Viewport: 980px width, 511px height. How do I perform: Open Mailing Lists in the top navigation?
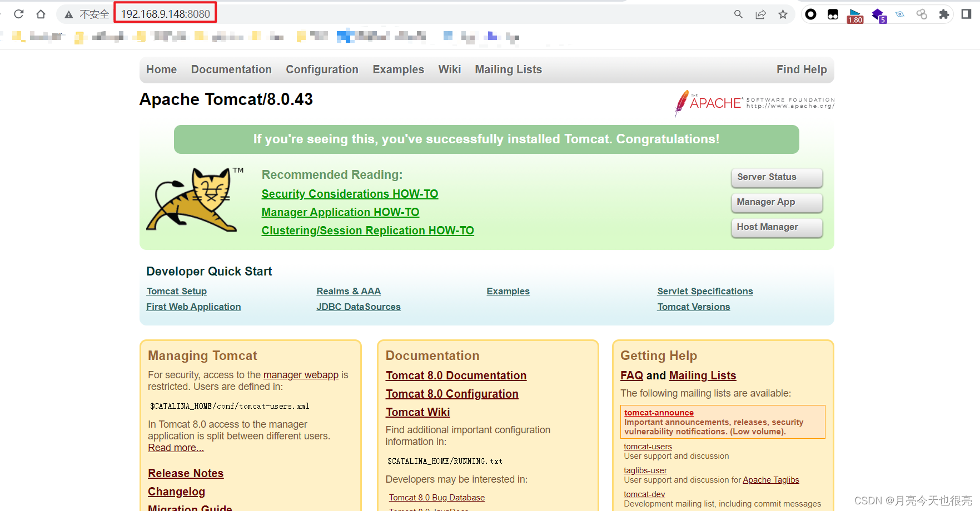pos(508,69)
